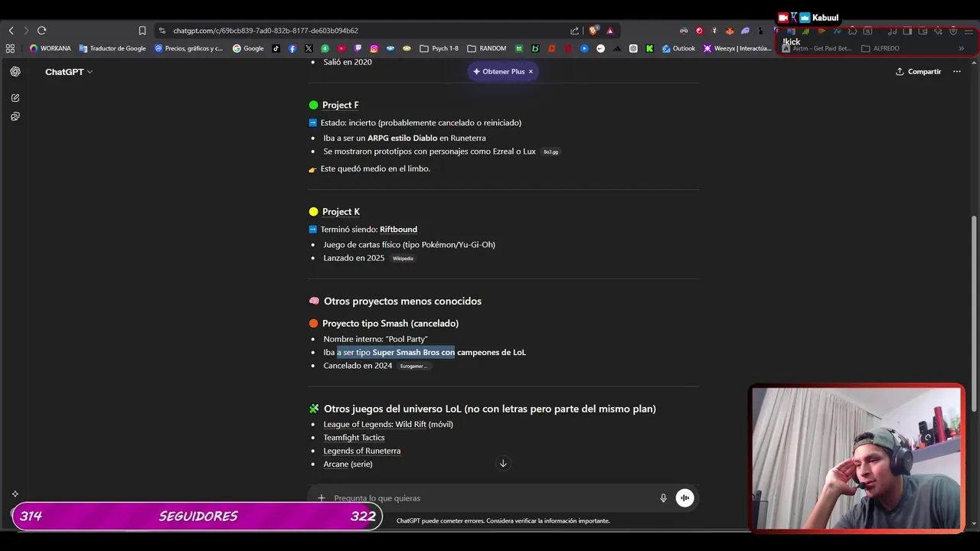
Task: Open the Traductor de Google bookmark
Action: [x=113, y=48]
